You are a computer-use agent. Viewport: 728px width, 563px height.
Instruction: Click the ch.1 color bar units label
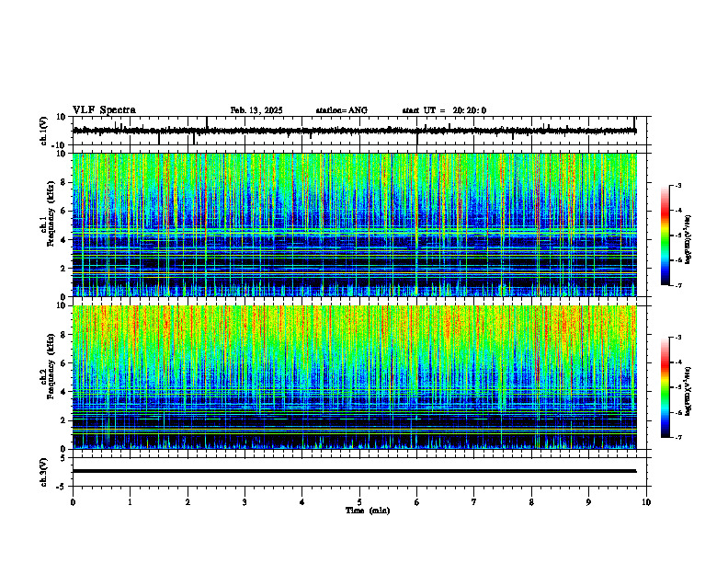tap(688, 239)
